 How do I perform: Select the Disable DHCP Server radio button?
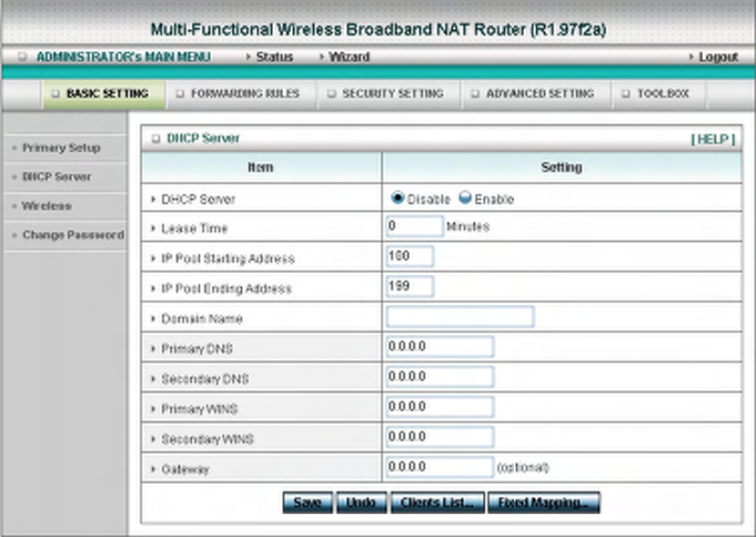click(397, 197)
